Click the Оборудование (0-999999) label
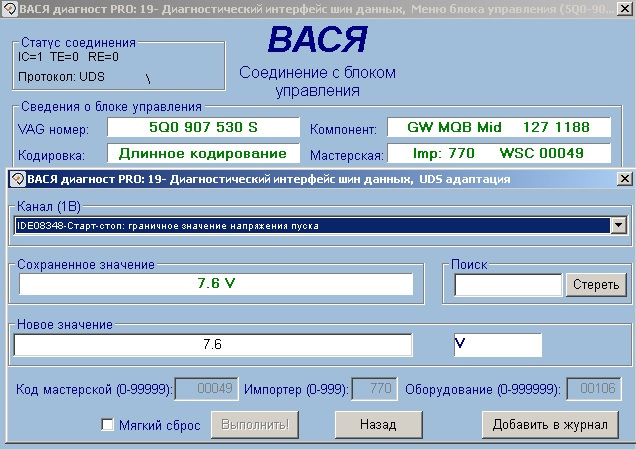This screenshot has height=450, width=636. 483,390
